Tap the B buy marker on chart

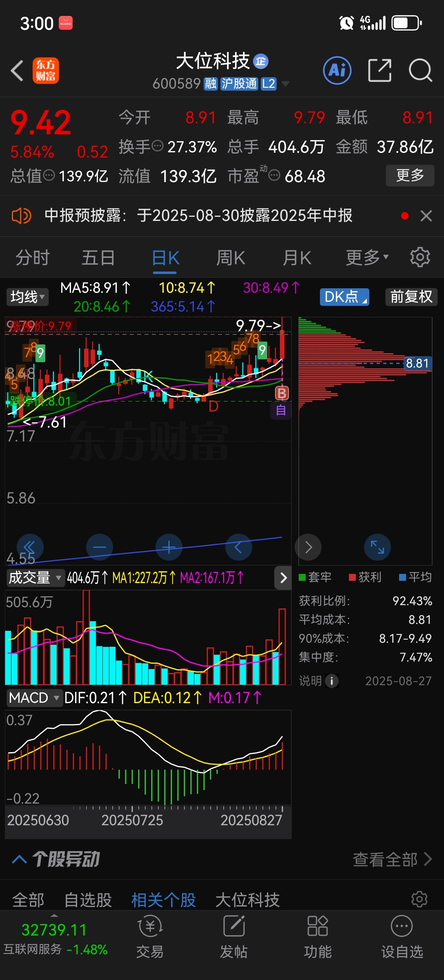click(x=282, y=393)
